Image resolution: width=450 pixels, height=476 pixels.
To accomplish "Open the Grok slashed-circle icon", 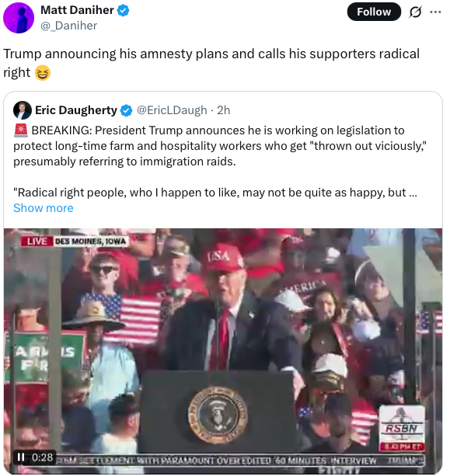I will [x=415, y=12].
